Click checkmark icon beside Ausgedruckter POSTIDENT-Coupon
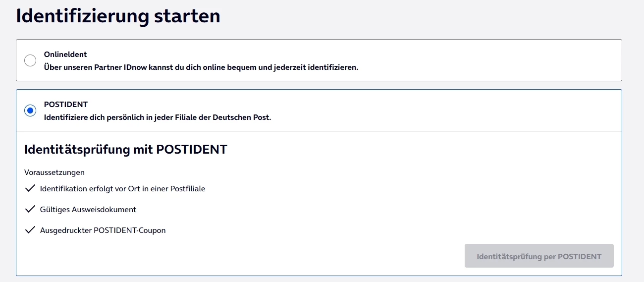This screenshot has width=644, height=282. coord(30,230)
